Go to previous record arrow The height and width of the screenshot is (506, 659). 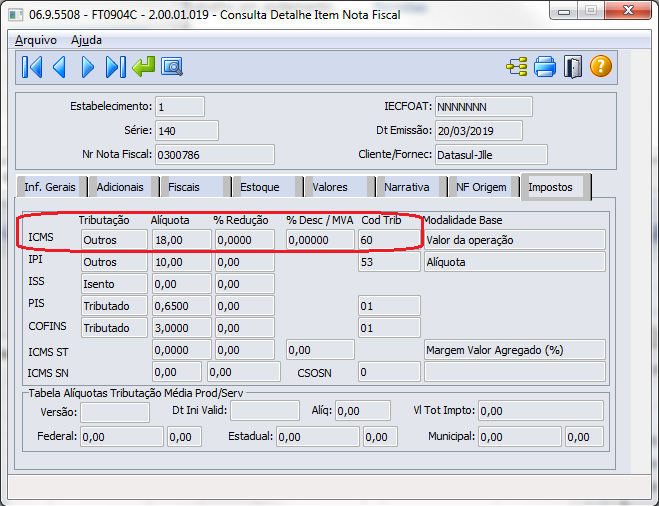(x=59, y=67)
